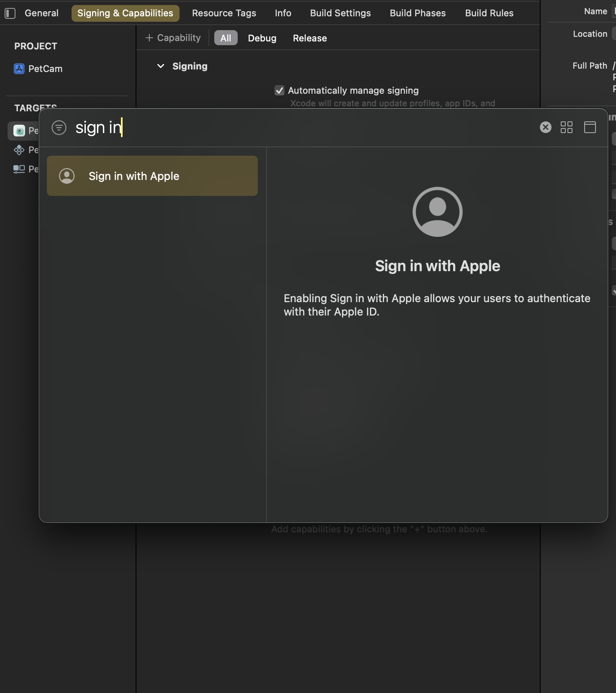Click the Location label in inspector
Image resolution: width=616 pixels, height=693 pixels.
(590, 34)
